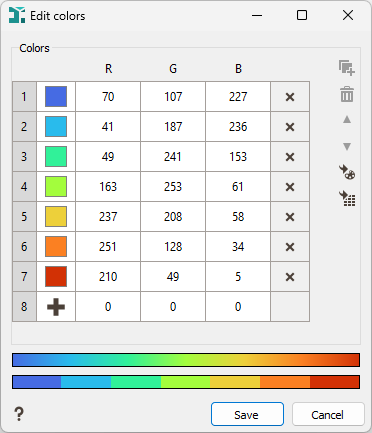Open the blue color swatch in row 1
This screenshot has height=433, width=372.
coord(56,97)
